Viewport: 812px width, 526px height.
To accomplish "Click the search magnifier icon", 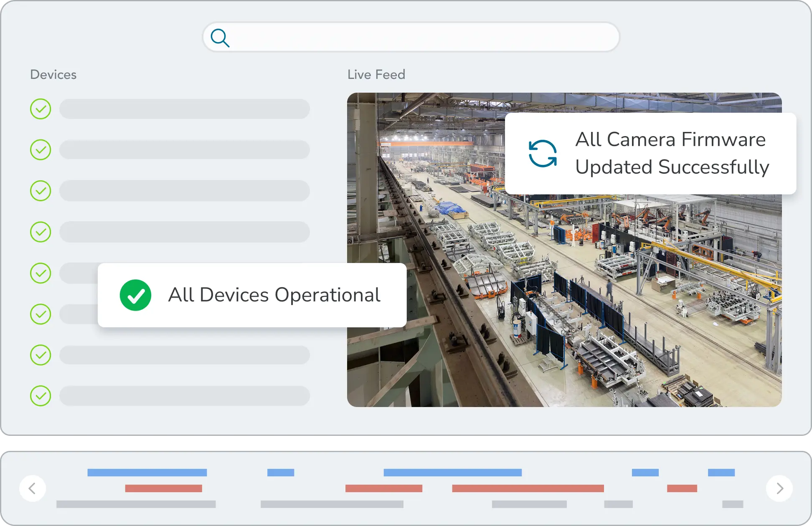I will coord(221,38).
